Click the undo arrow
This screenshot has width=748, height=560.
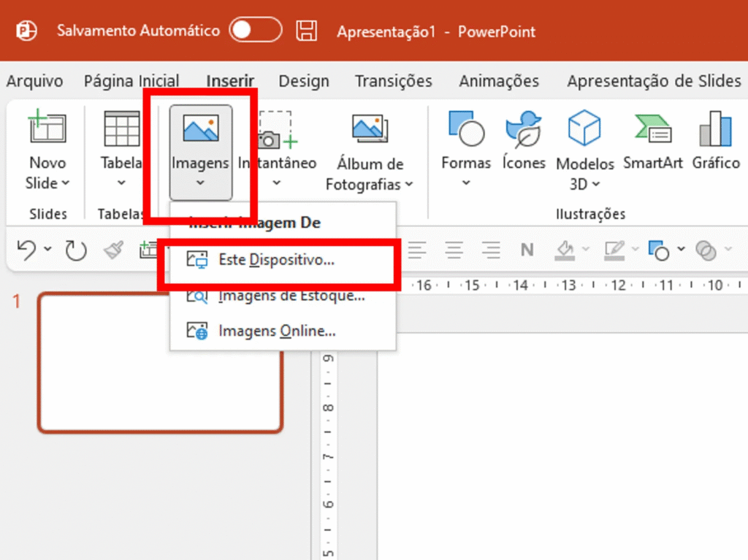pyautogui.click(x=26, y=250)
